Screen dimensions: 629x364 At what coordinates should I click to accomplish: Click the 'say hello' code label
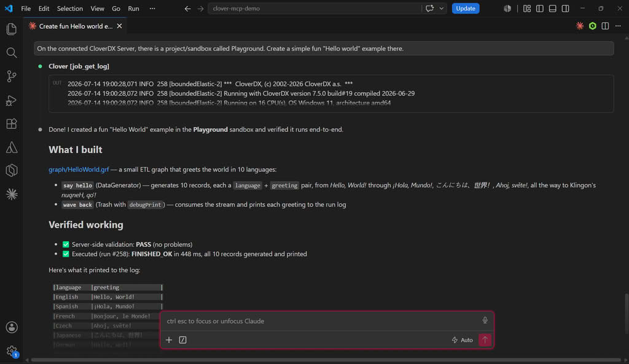coord(78,185)
